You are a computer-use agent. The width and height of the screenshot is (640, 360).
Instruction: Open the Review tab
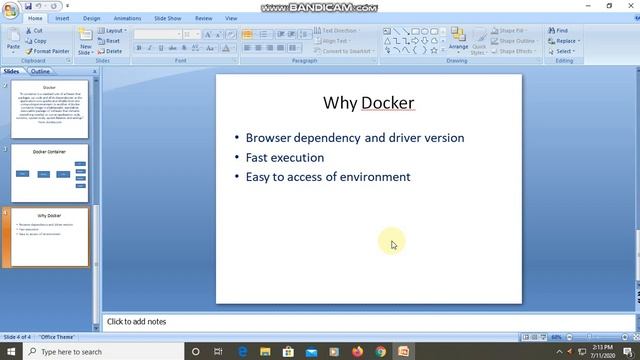coord(203,18)
